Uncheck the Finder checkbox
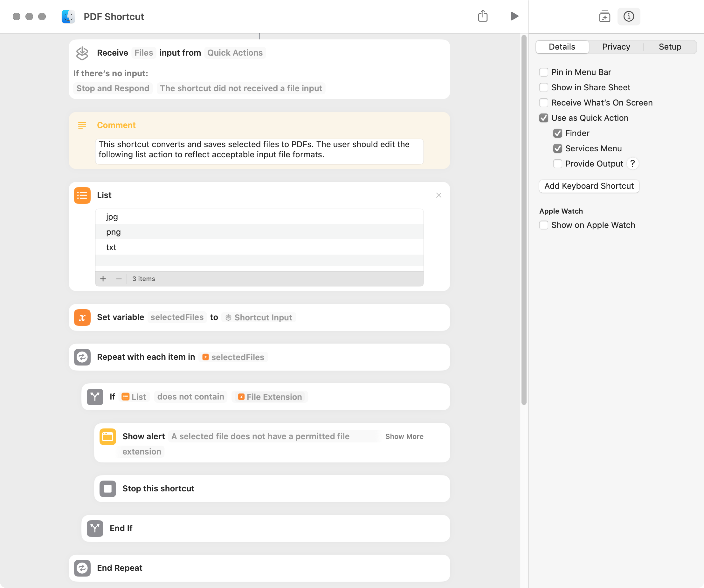The height and width of the screenshot is (588, 704). pyautogui.click(x=557, y=133)
